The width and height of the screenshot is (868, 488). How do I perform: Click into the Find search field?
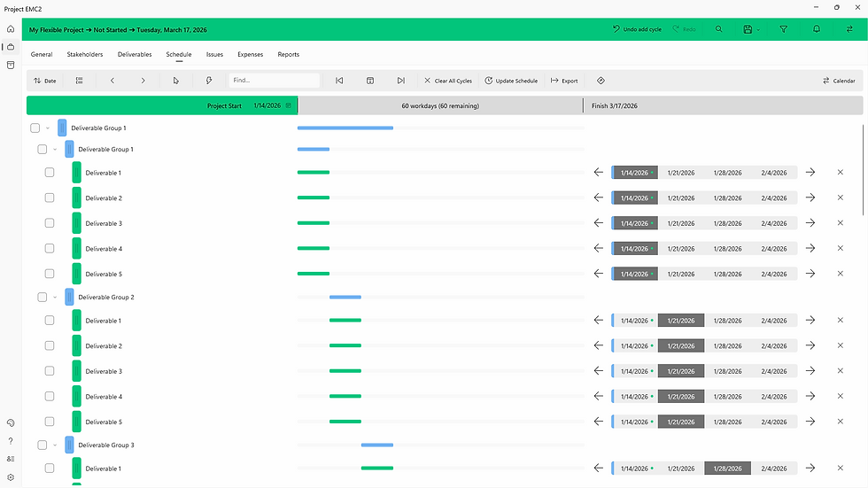(x=274, y=81)
